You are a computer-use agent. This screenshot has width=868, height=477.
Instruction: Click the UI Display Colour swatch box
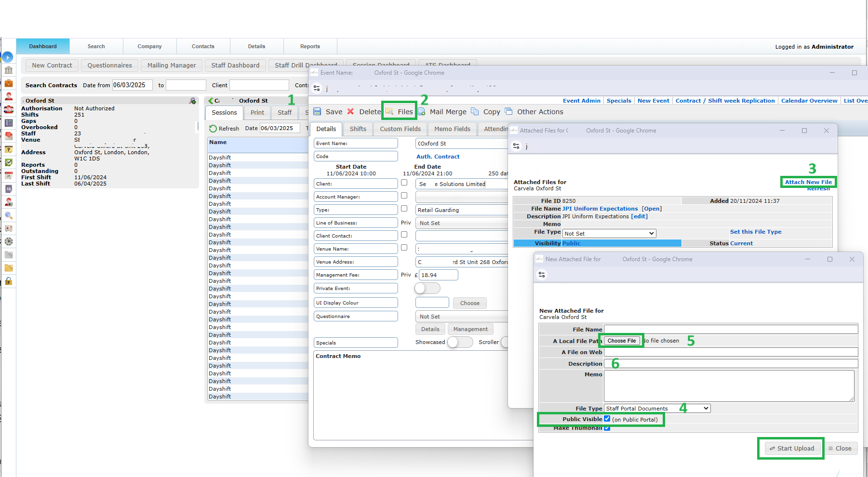click(432, 303)
